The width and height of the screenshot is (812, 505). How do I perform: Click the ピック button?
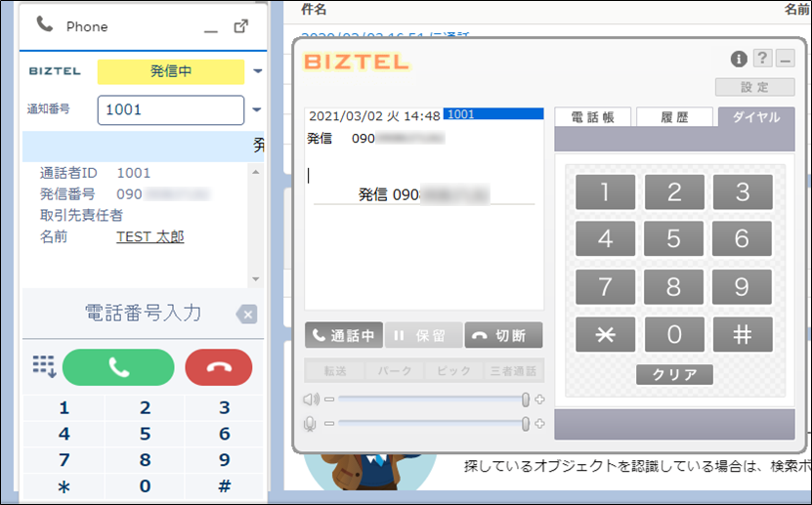(x=453, y=370)
